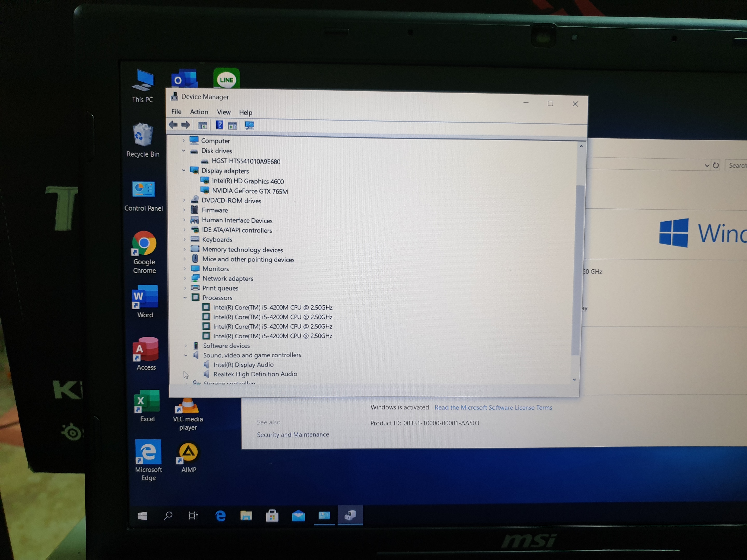Image resolution: width=747 pixels, height=560 pixels.
Task: Click the Scan for hardware changes monitor icon
Action: (250, 125)
